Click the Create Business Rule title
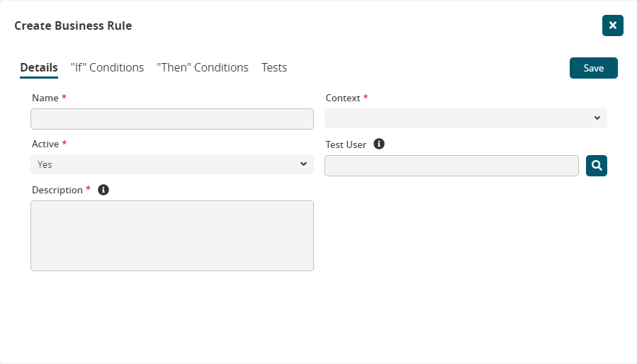637x364 pixels. point(73,26)
